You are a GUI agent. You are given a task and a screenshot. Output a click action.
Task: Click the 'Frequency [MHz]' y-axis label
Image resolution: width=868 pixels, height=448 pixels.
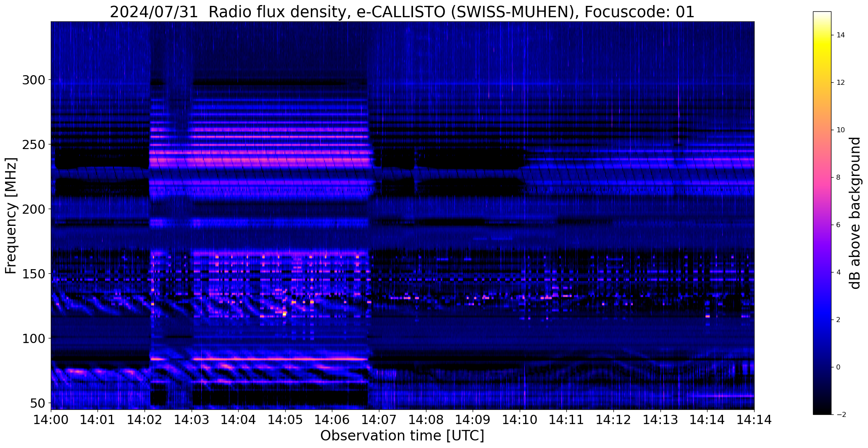pyautogui.click(x=11, y=216)
